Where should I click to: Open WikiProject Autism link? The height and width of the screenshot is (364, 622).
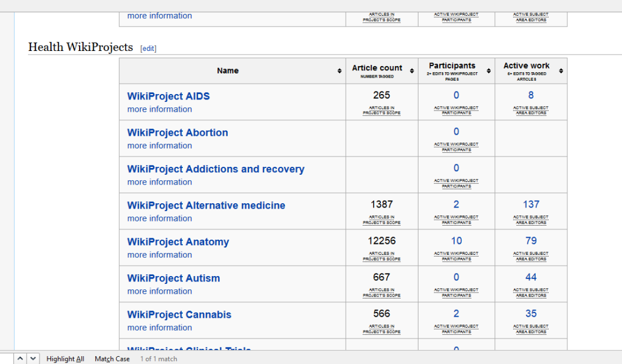point(173,278)
